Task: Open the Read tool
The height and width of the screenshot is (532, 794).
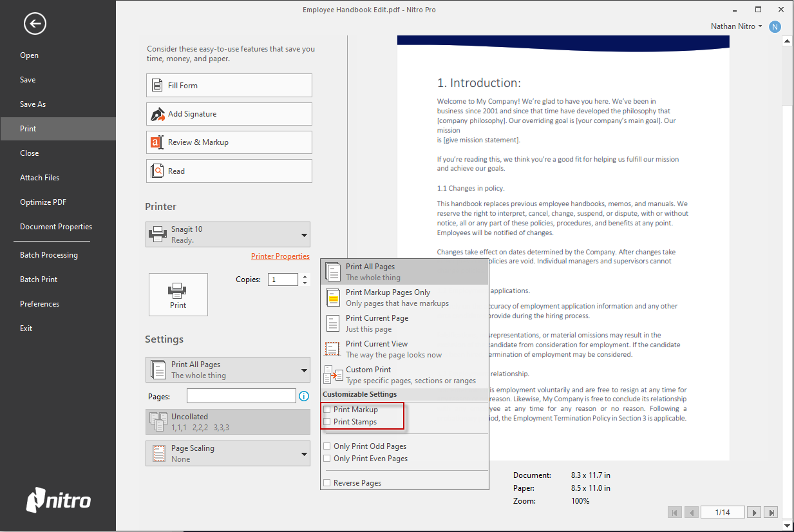Action: click(229, 171)
